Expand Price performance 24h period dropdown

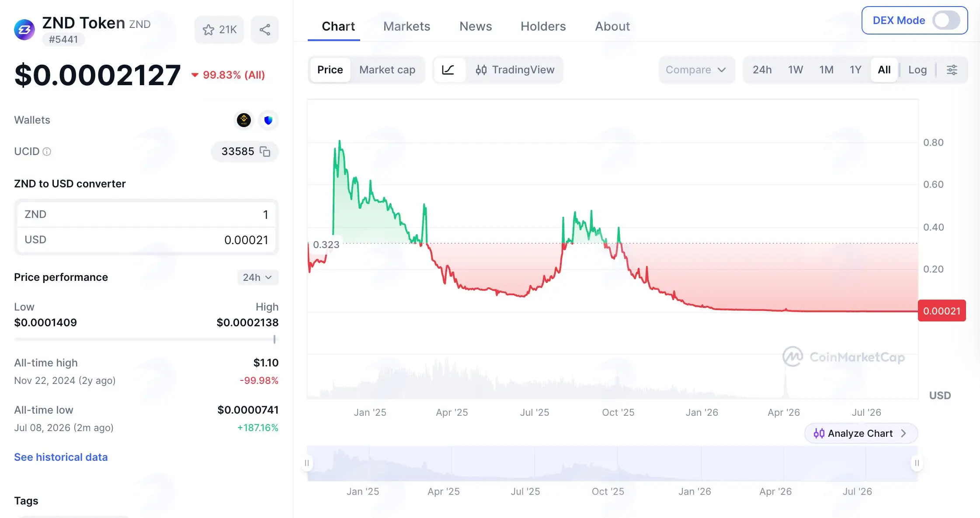coord(257,277)
